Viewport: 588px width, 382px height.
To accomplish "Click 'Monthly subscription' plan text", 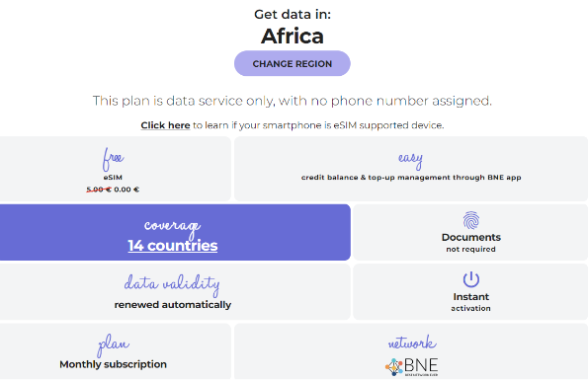I will pyautogui.click(x=113, y=364).
